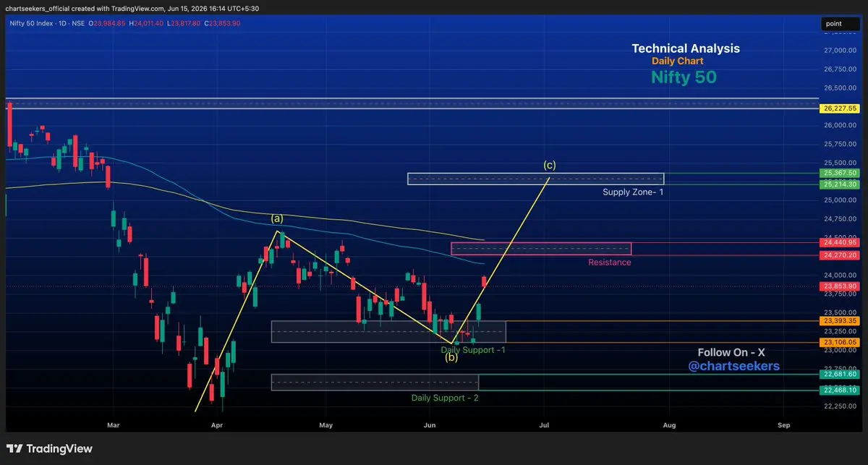Click the TradingView logo at the bottom

pyautogui.click(x=50, y=448)
